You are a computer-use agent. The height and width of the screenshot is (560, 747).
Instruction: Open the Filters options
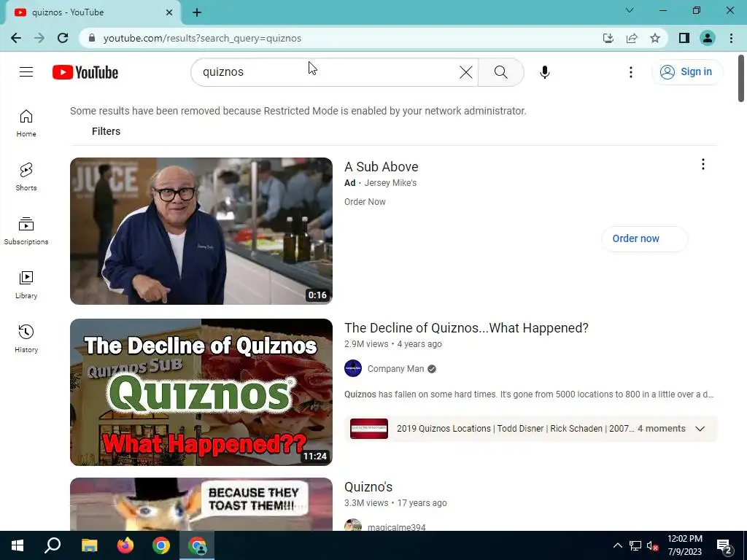tap(106, 131)
